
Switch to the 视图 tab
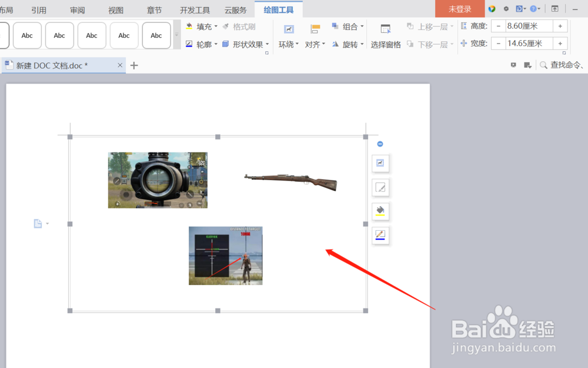tap(116, 10)
